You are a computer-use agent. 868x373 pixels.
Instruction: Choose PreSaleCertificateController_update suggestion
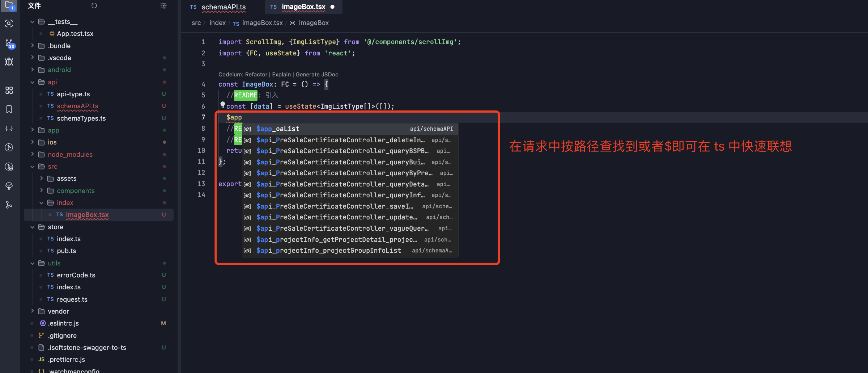click(350, 217)
